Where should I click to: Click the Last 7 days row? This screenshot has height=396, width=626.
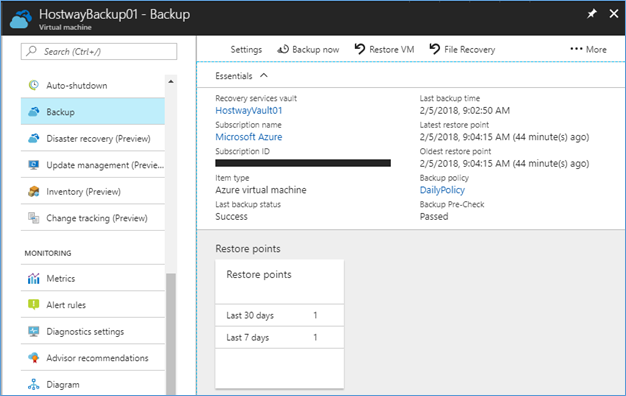coord(279,338)
